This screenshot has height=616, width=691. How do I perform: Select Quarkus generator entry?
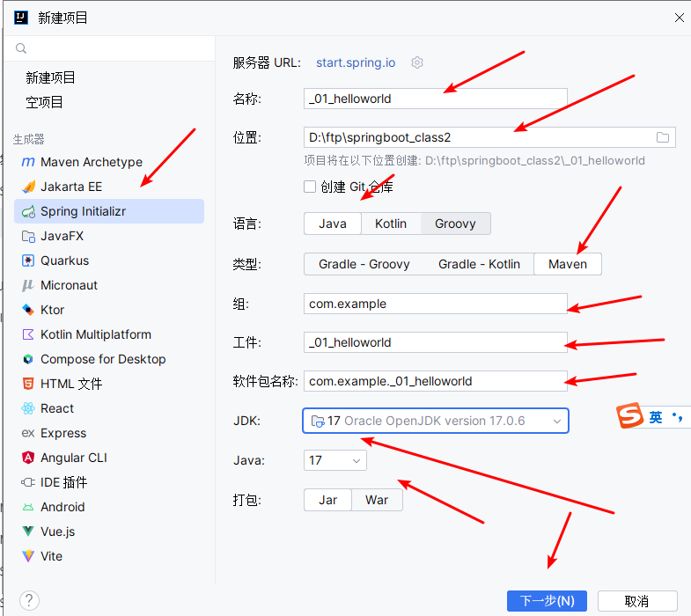(109, 260)
